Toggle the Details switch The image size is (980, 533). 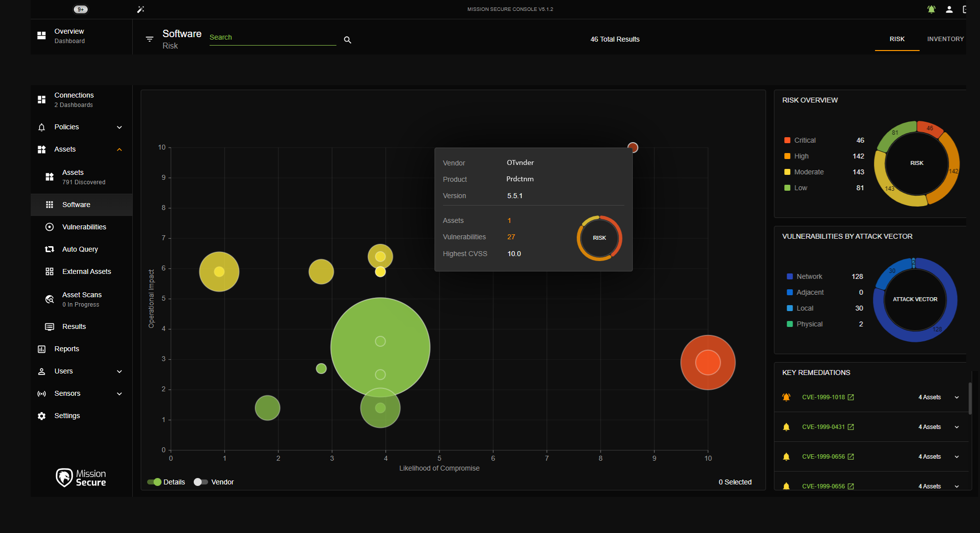(154, 482)
